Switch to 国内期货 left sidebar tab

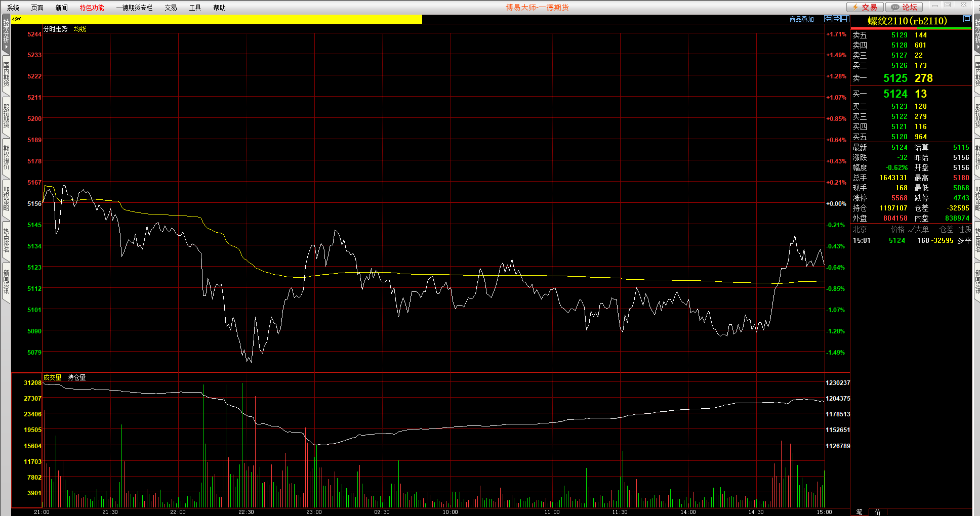(x=6, y=74)
